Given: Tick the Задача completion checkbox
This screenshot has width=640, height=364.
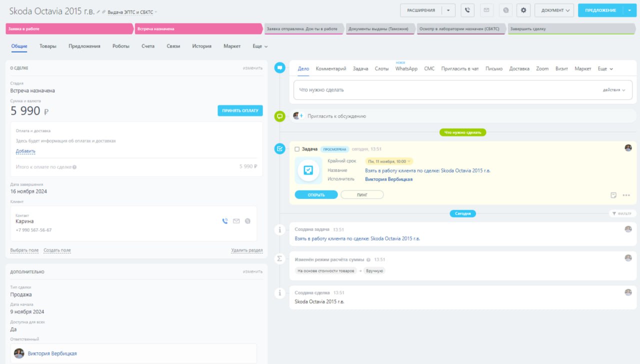Looking at the screenshot, I should (x=297, y=149).
